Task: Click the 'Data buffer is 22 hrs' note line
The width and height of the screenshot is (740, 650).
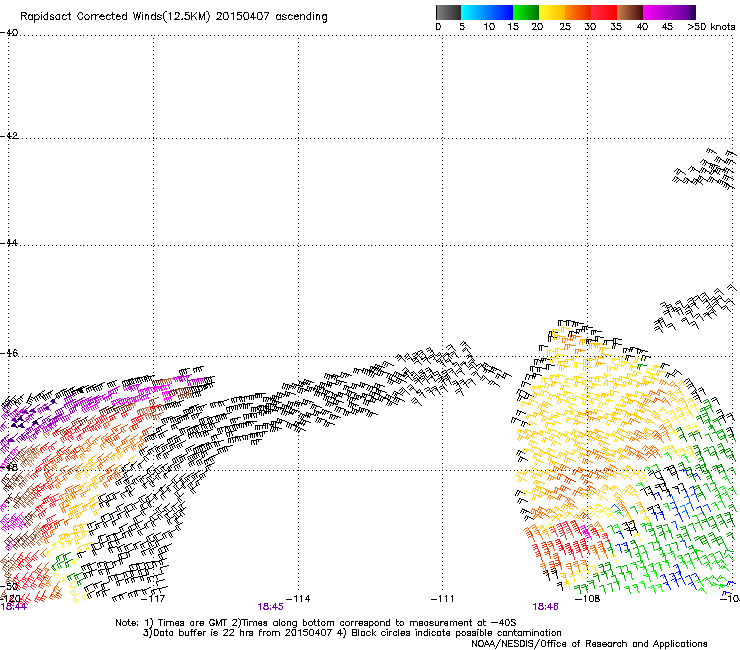Action: tap(352, 633)
